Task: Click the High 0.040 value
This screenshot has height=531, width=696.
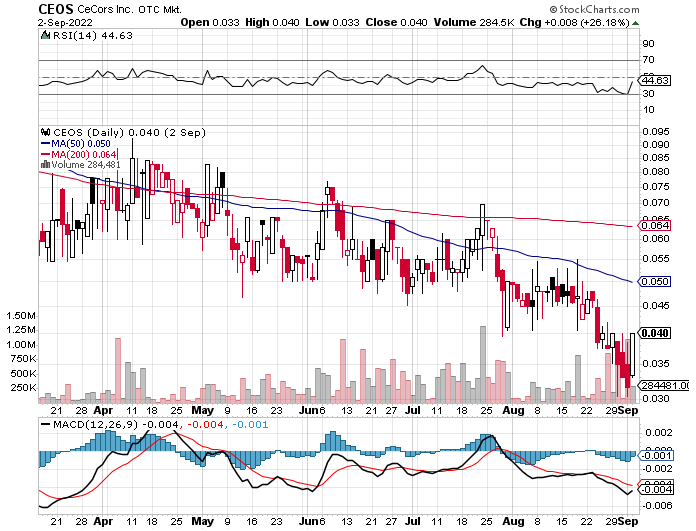Action: pos(272,22)
